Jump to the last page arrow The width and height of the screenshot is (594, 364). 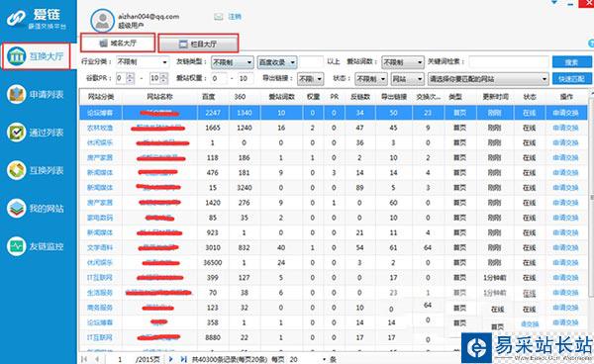pyautogui.click(x=184, y=359)
